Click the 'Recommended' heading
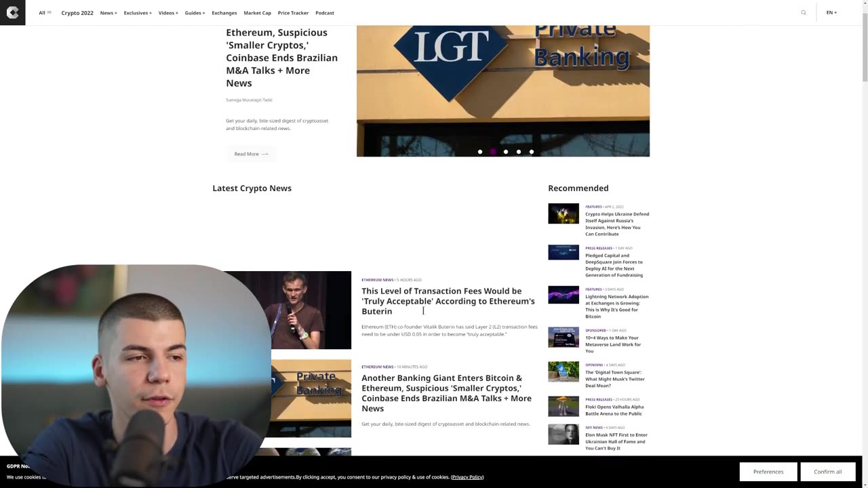 [578, 188]
